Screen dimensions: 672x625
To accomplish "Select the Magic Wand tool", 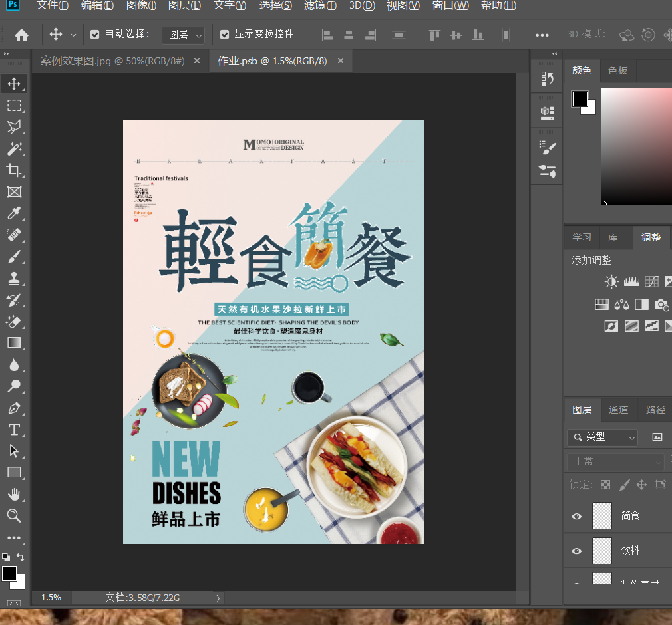I will click(14, 148).
